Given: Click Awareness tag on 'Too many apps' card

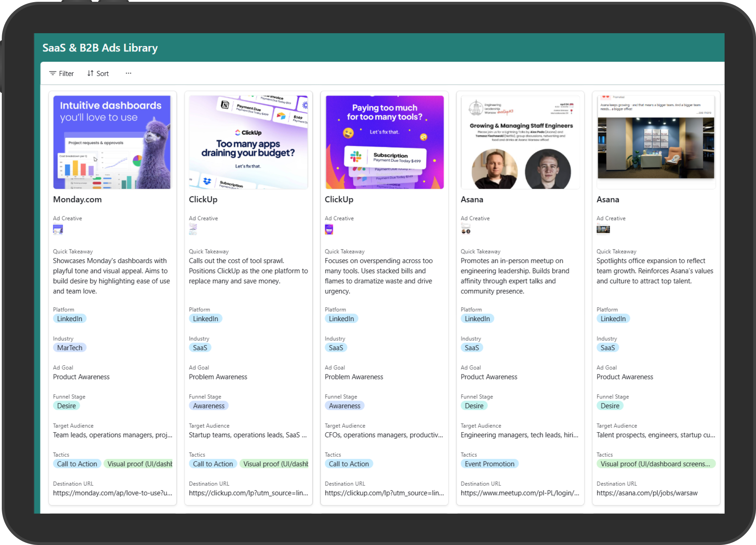Looking at the screenshot, I should (209, 406).
